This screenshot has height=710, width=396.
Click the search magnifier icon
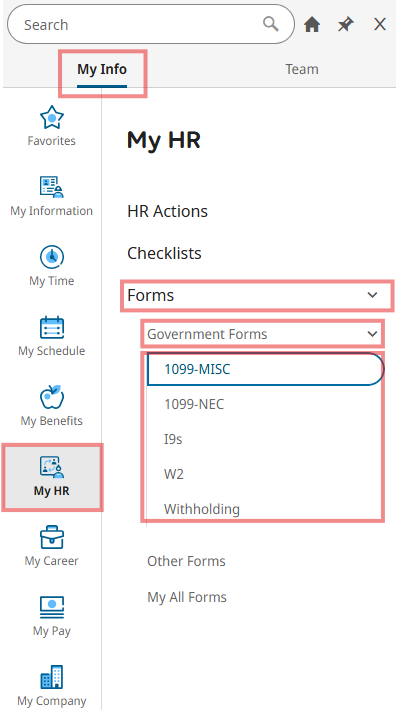pos(271,24)
